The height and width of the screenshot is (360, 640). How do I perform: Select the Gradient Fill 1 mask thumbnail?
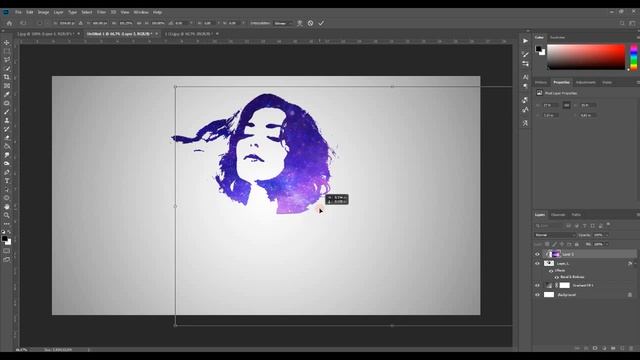point(564,285)
